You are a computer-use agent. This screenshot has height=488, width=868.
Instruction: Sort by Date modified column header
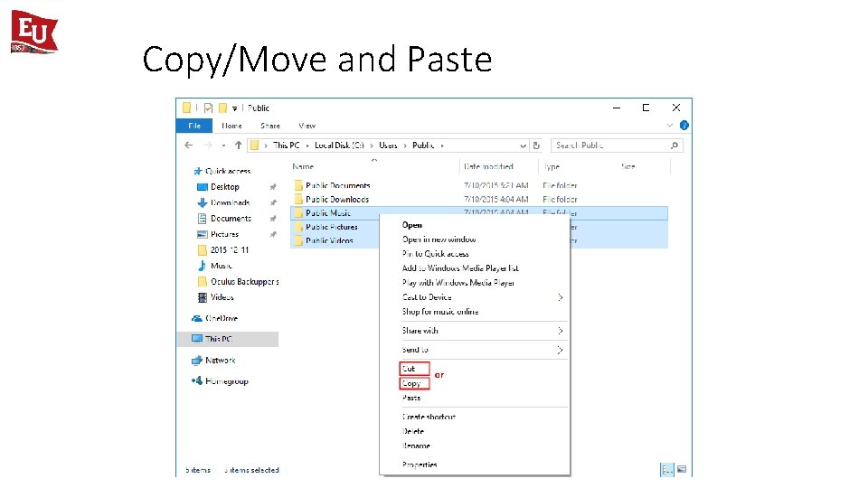tap(488, 166)
